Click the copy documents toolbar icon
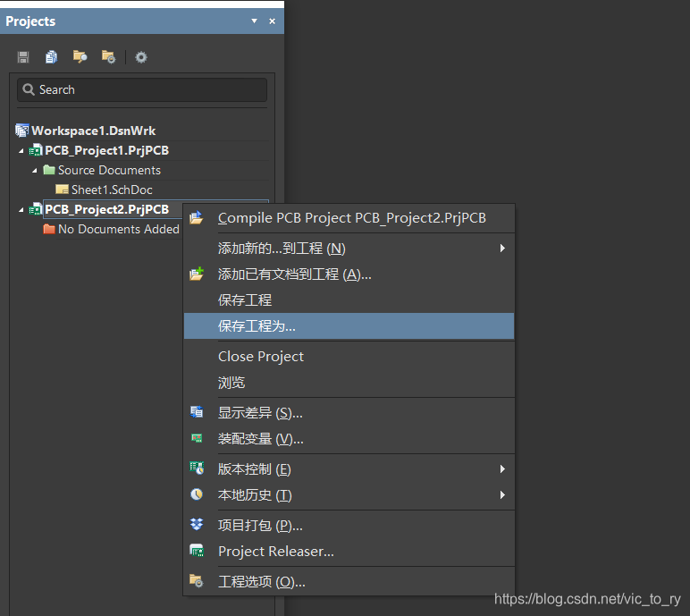 click(x=52, y=57)
